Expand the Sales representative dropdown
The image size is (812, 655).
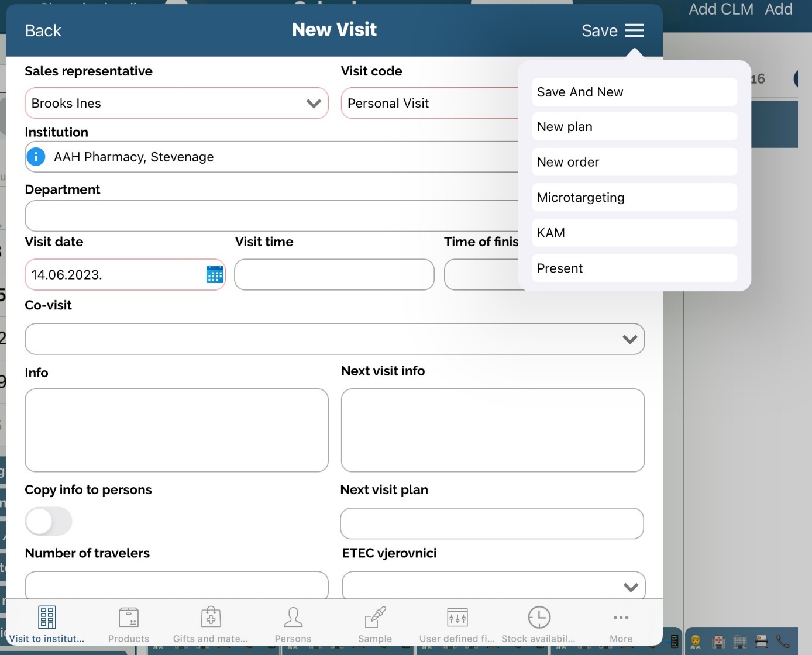[x=314, y=104]
